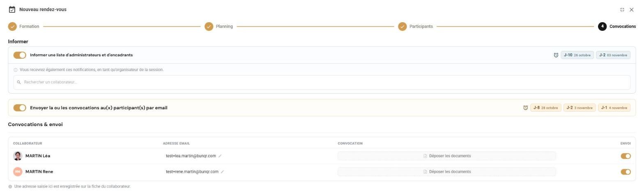Click the alarm clock icon beside J-8

coord(525,108)
